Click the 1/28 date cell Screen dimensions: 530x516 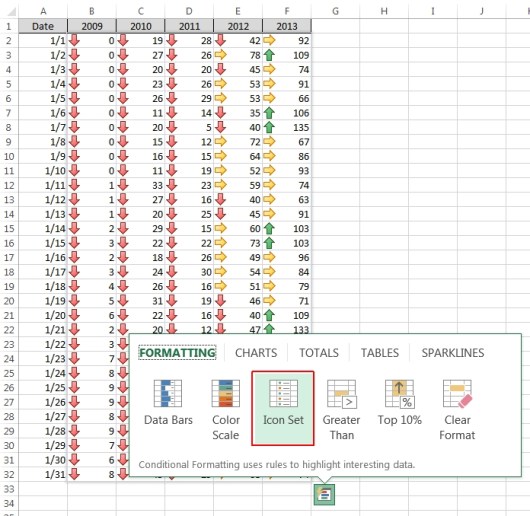[43, 431]
